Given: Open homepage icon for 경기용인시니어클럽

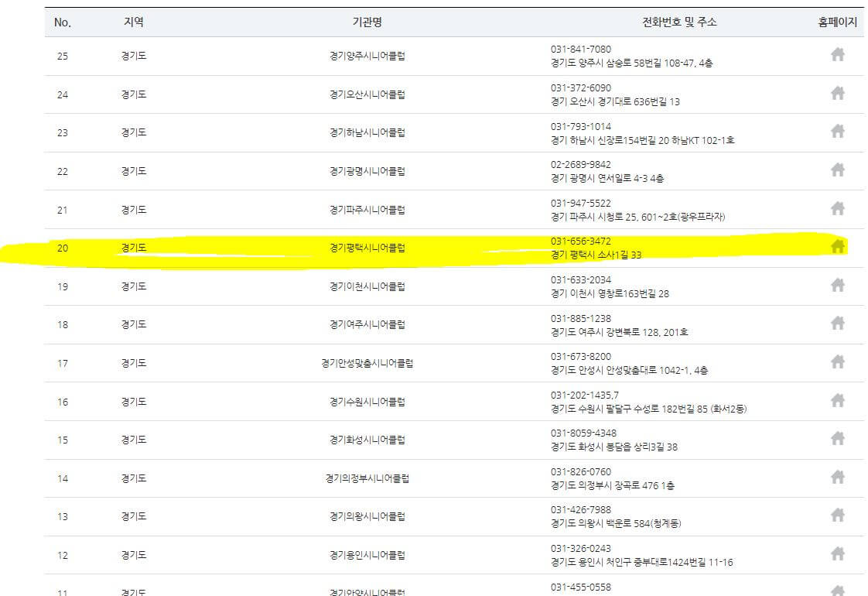Looking at the screenshot, I should [x=838, y=554].
